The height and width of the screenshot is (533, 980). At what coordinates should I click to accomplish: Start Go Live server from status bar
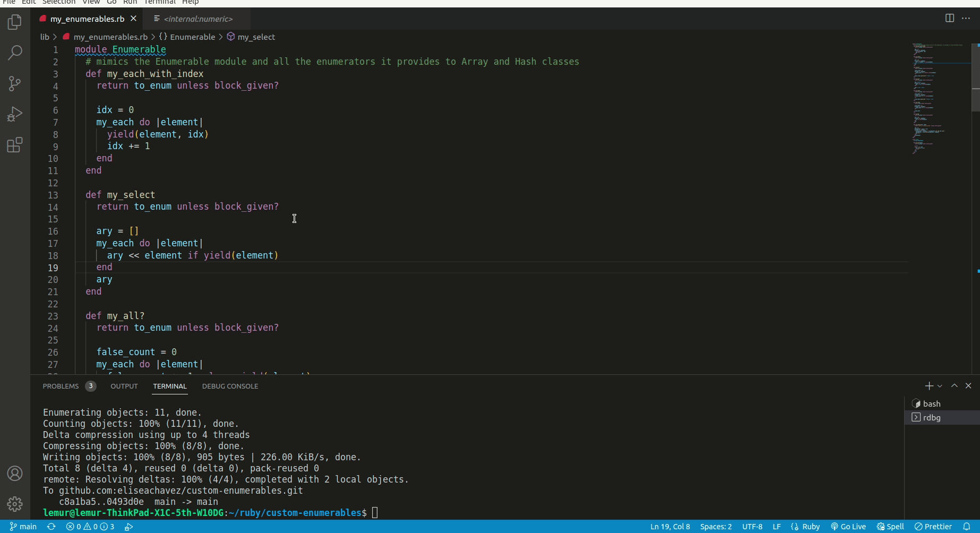[848, 527]
